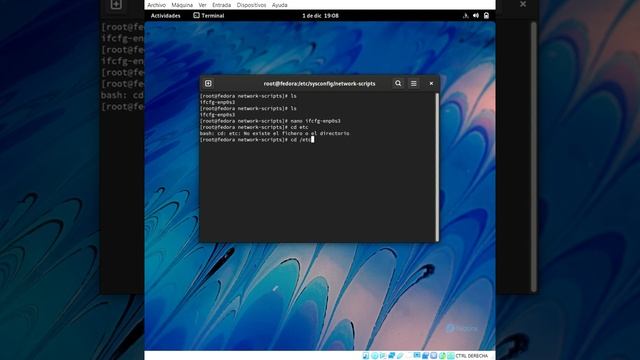Close the root@fedora terminal window
Screen dimensions: 640x360
tap(431, 83)
